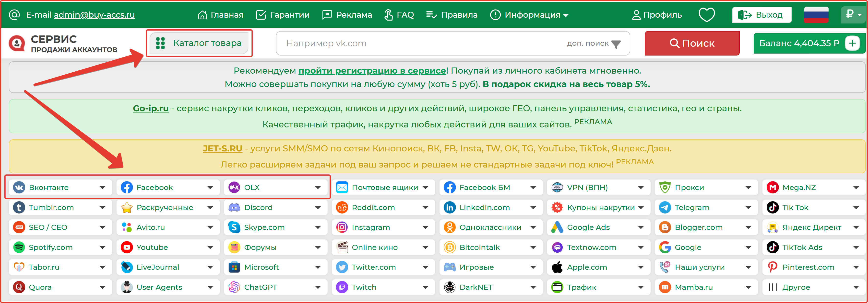Click the Почтовые ящики envelope icon
Viewport: 868px width, 303px height.
coord(342,188)
